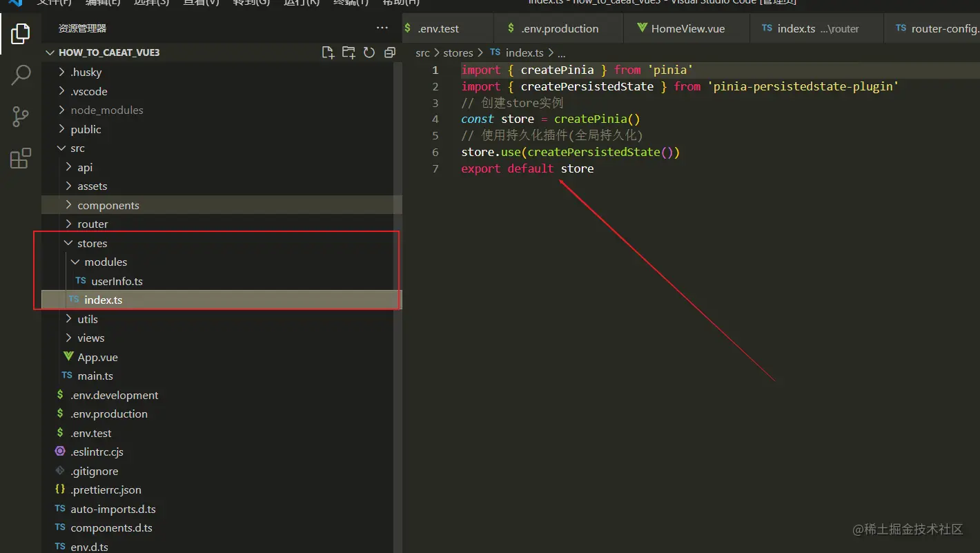The image size is (980, 553).
Task: Expand the router folder
Action: click(x=221, y=224)
